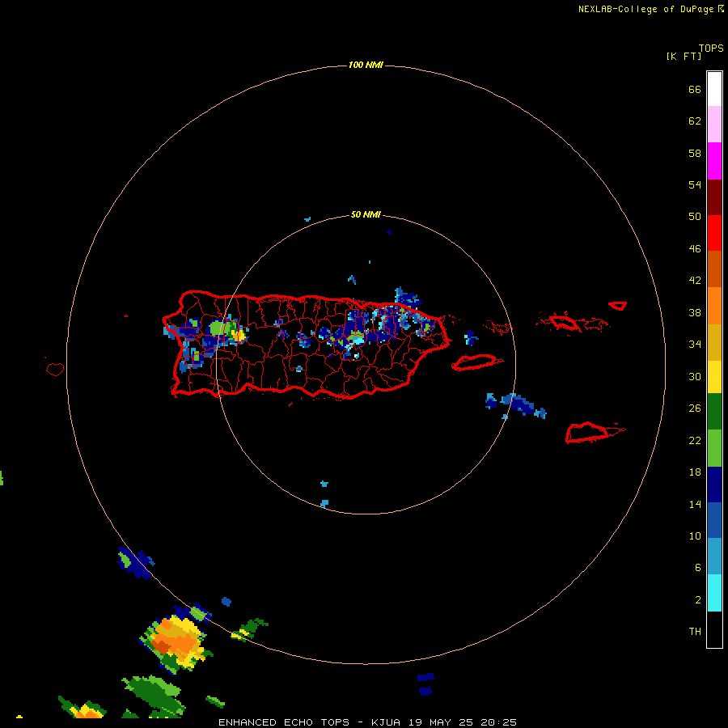The height and width of the screenshot is (728, 728).
Task: Click the TOPS legend title
Action: [x=711, y=49]
